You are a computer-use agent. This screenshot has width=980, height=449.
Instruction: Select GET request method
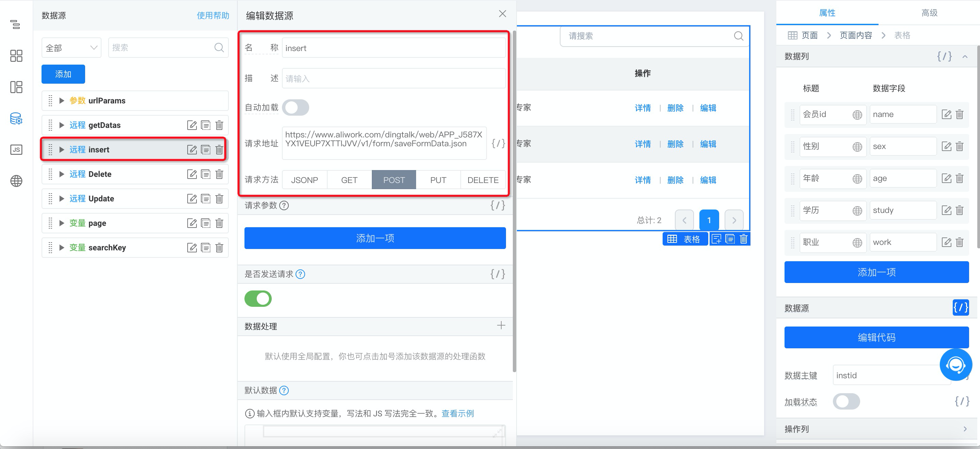pos(349,180)
